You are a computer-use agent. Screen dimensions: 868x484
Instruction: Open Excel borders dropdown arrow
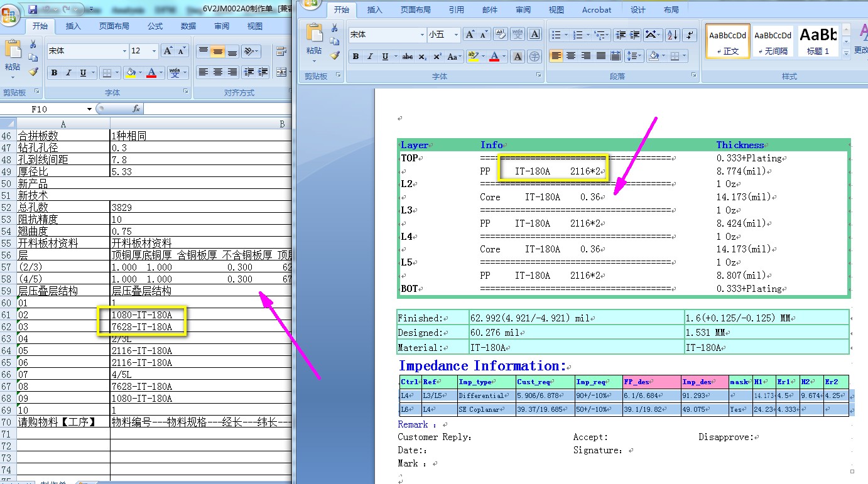117,73
